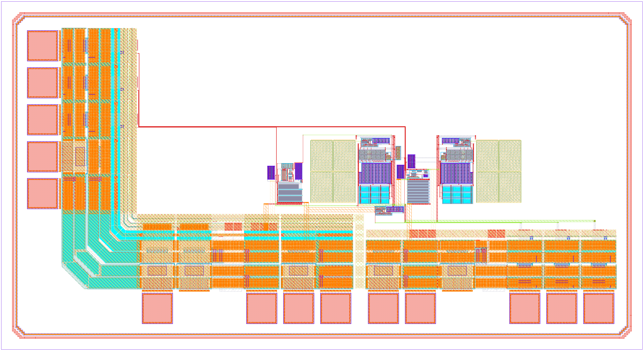Click the top-left speckled capacitor block of left array
The width and height of the screenshot is (644, 351).
[x=321, y=156]
